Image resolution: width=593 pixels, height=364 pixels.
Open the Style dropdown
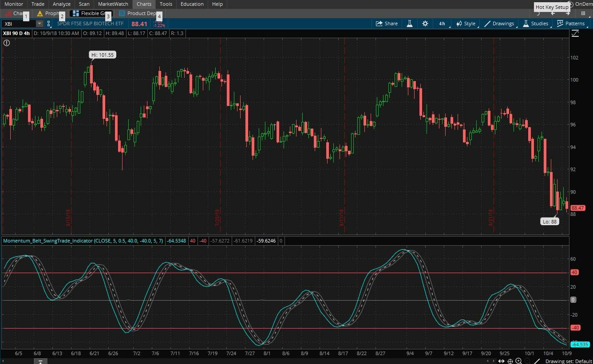[466, 23]
